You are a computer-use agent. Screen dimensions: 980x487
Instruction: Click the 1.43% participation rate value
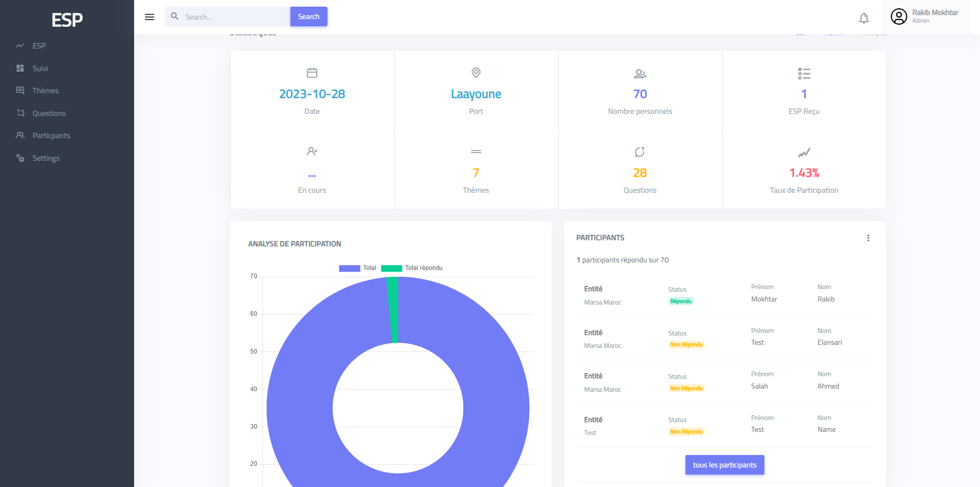point(804,173)
